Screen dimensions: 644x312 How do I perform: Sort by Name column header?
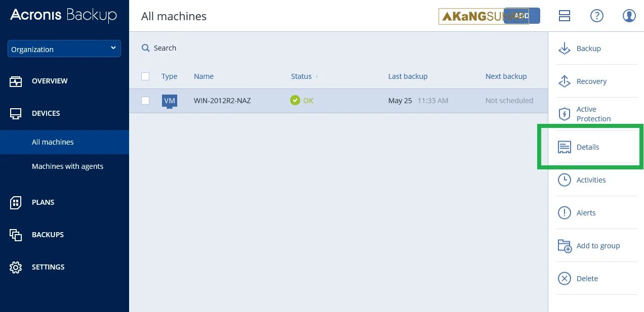[204, 76]
